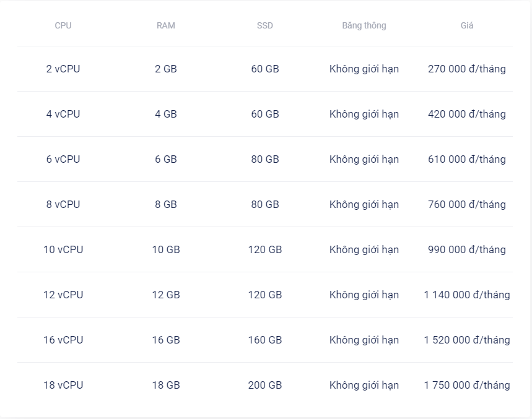Click the 4 vCPU row label
Viewport: 532px width, 419px height.
click(x=63, y=114)
